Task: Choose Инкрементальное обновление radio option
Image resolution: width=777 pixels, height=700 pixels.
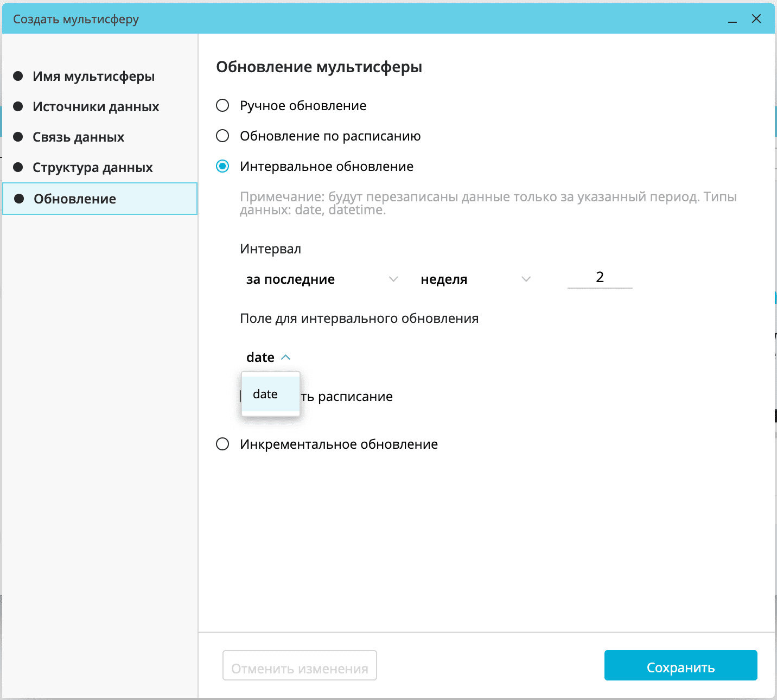Action: [222, 444]
